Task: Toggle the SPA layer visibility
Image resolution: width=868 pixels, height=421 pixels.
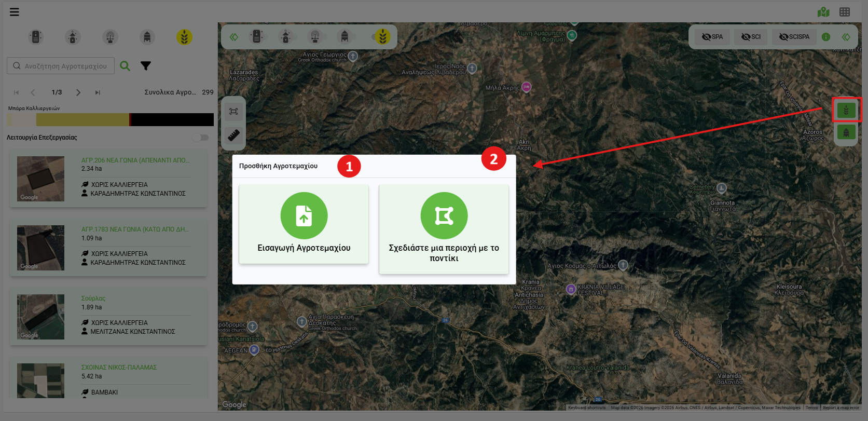Action: [712, 37]
